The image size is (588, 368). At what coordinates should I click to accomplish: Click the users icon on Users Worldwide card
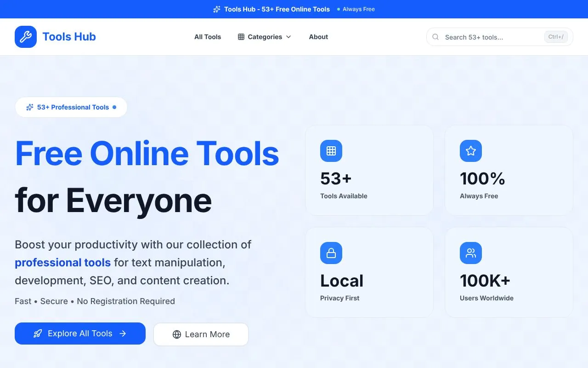(x=471, y=253)
